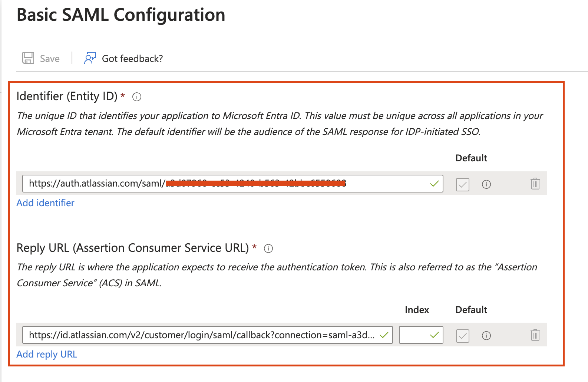
Task: Delete the reply URL row with trash icon
Action: [535, 335]
